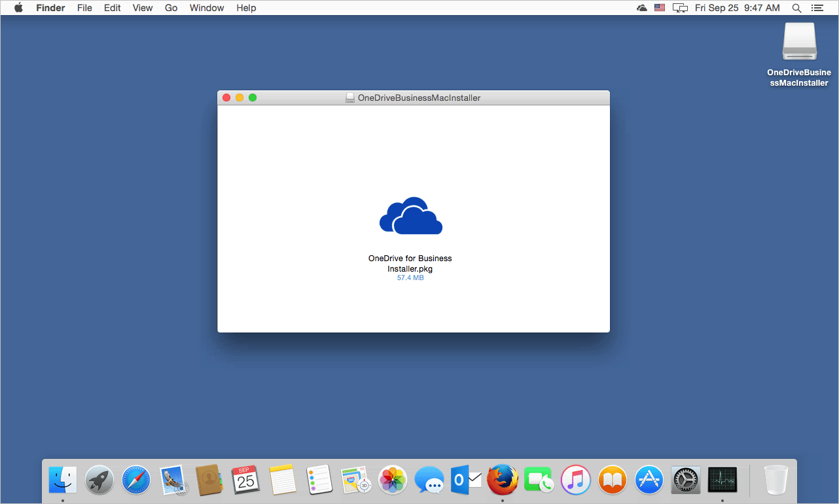
Task: Launch Safari from the Dock
Action: (136, 480)
